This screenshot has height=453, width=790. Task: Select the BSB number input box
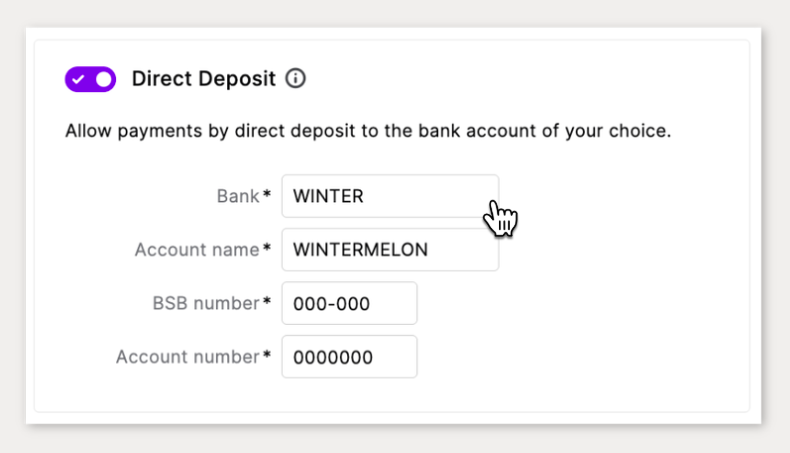click(349, 303)
